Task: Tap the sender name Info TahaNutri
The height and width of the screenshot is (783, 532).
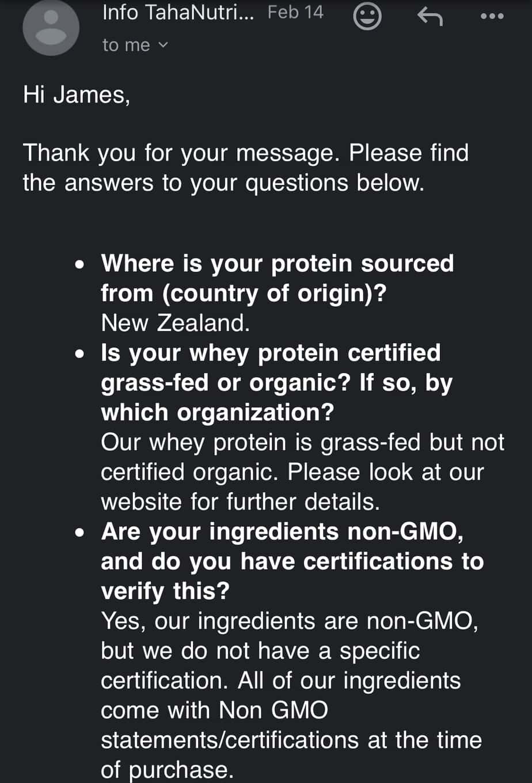Action: click(177, 13)
